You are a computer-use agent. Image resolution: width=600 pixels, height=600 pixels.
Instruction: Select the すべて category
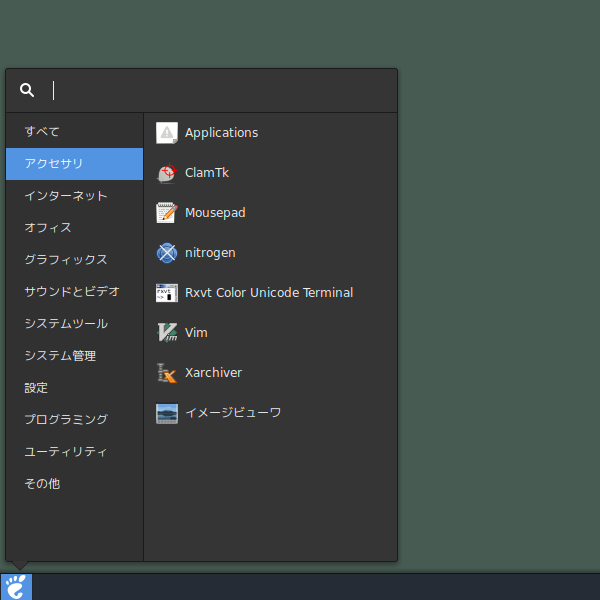(x=75, y=132)
